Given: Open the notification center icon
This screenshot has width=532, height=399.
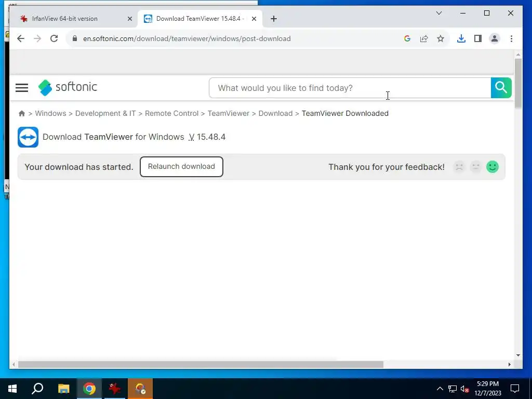Looking at the screenshot, I should coord(515,389).
